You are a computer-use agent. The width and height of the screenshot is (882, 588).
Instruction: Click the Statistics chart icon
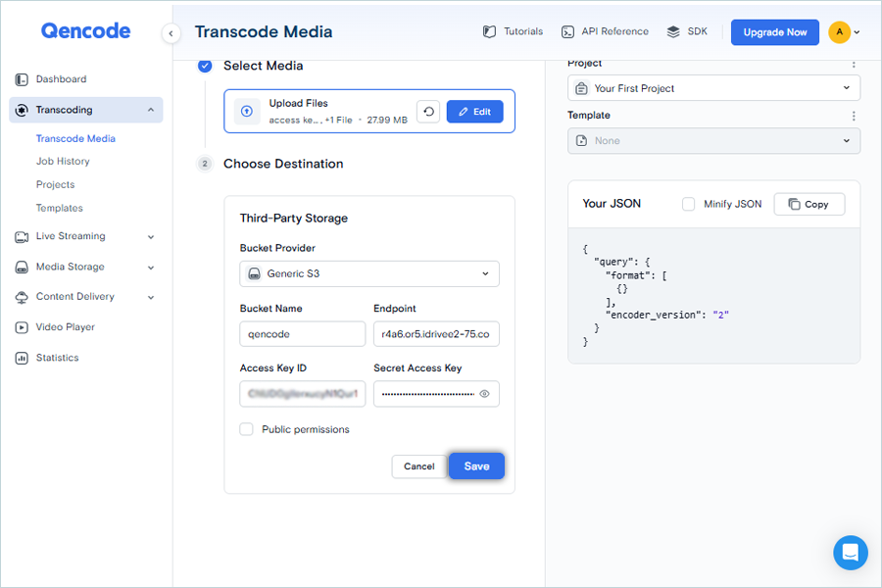(22, 358)
